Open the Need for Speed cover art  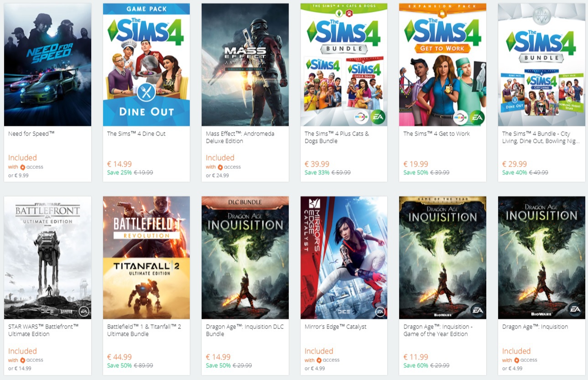(x=47, y=65)
